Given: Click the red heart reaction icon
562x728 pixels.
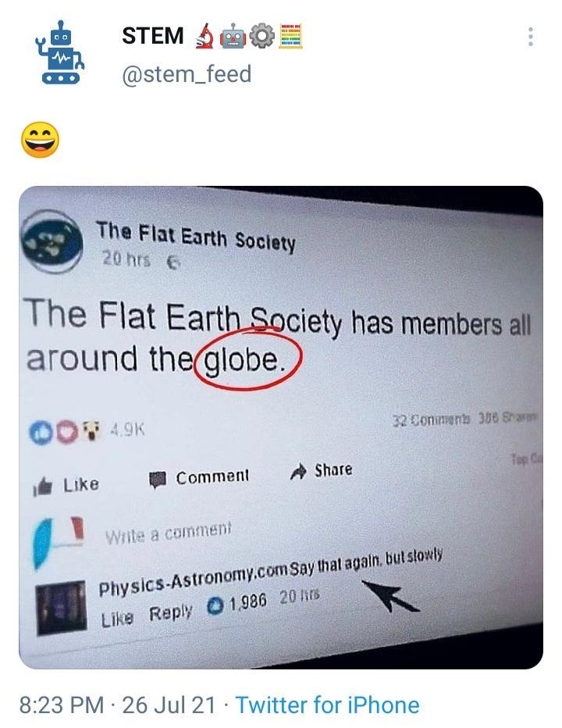Looking at the screenshot, I should point(67,432).
